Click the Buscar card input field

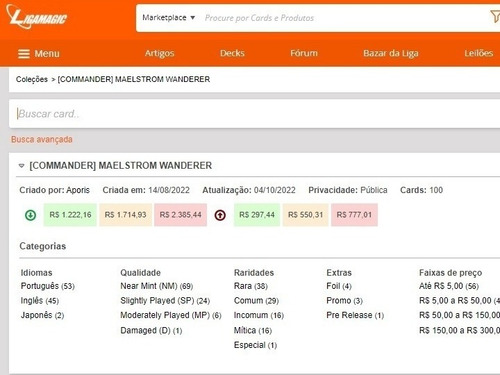(255, 114)
